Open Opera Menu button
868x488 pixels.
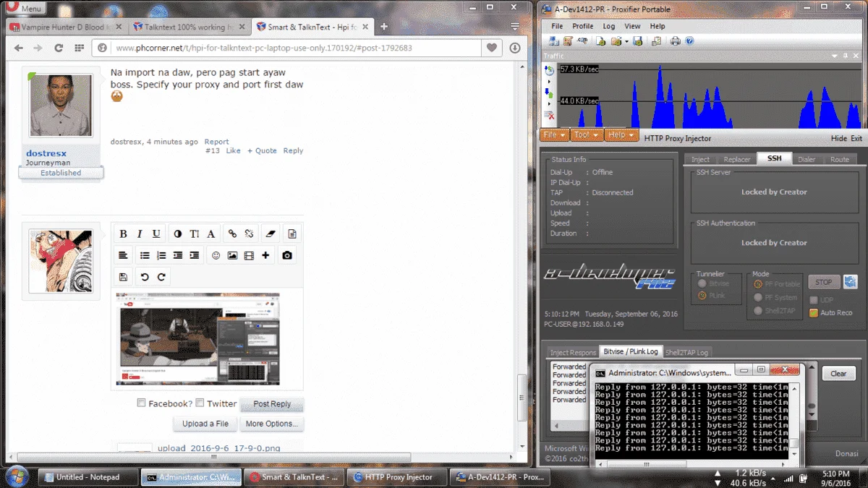(25, 9)
